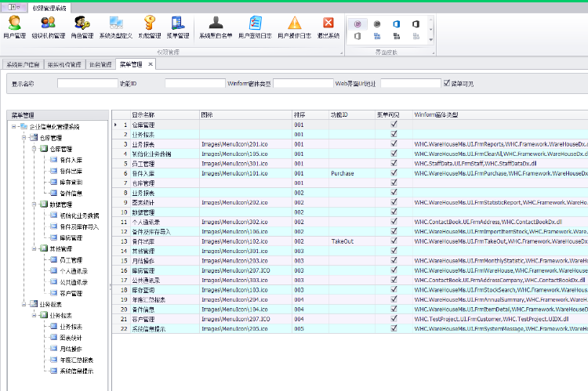The height and width of the screenshot is (391, 588).
Task: Select 年度汇总报表 in the menu tree
Action: 77,360
